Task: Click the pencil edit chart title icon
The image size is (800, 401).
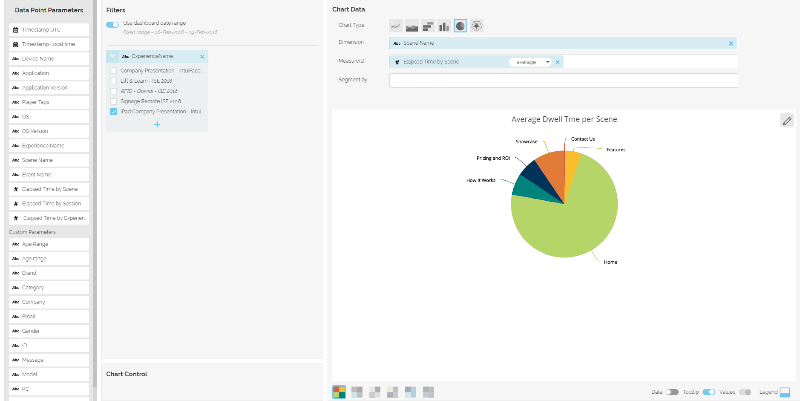Action: coord(787,120)
